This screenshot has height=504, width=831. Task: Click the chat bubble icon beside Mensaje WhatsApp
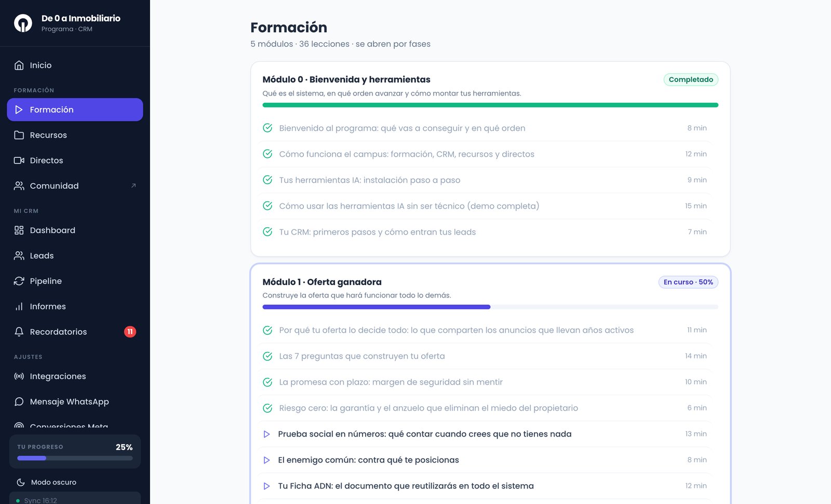click(x=19, y=402)
